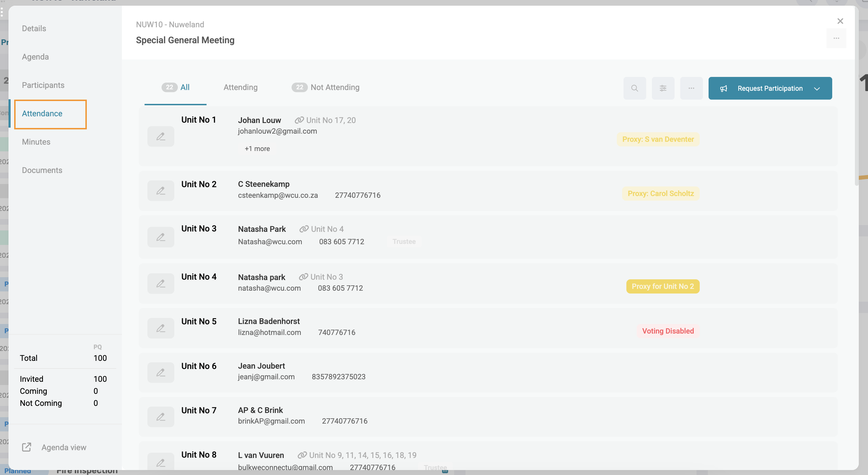868x475 pixels.
Task: Edit Unit No 5 Lizna Badenhorst entry
Action: (161, 328)
